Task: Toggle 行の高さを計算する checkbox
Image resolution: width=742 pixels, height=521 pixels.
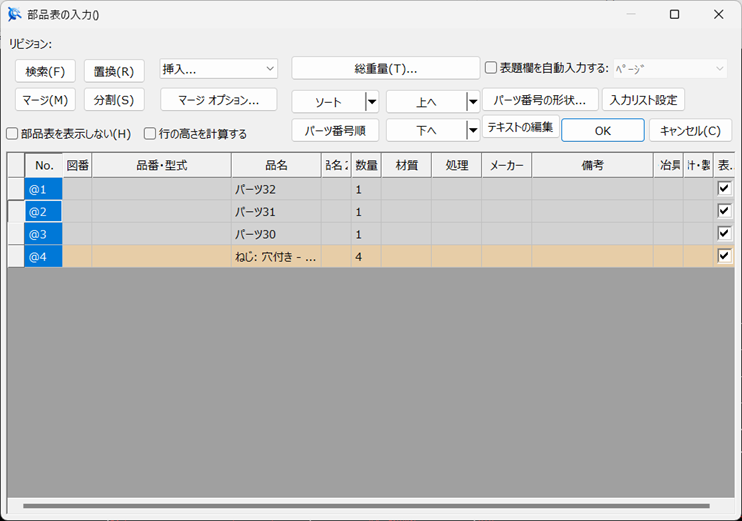Action: (150, 134)
